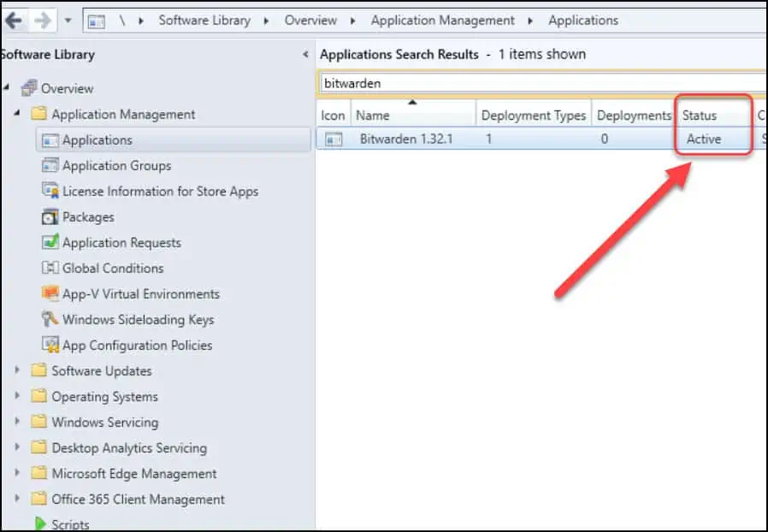The height and width of the screenshot is (532, 768).
Task: Open Application Groups in the tree
Action: point(116,166)
